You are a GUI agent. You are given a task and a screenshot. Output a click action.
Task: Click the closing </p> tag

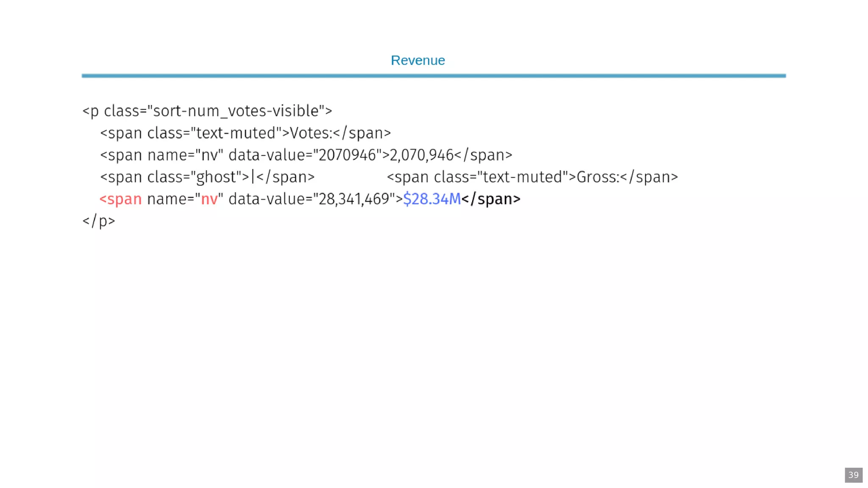(x=99, y=221)
